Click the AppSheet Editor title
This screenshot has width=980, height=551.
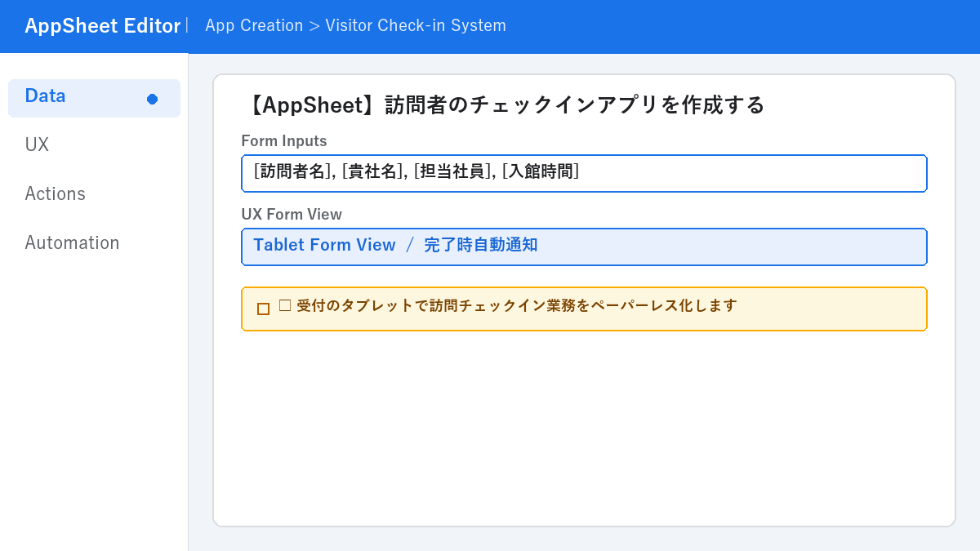102,26
